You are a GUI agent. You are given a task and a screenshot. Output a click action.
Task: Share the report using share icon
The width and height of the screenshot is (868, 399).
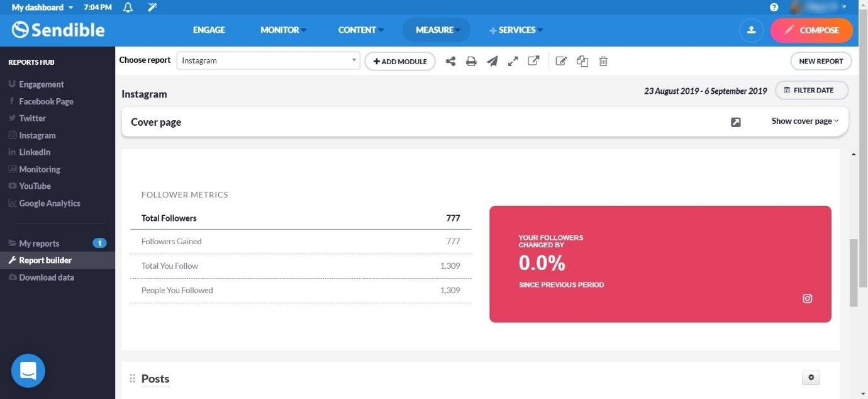point(450,61)
